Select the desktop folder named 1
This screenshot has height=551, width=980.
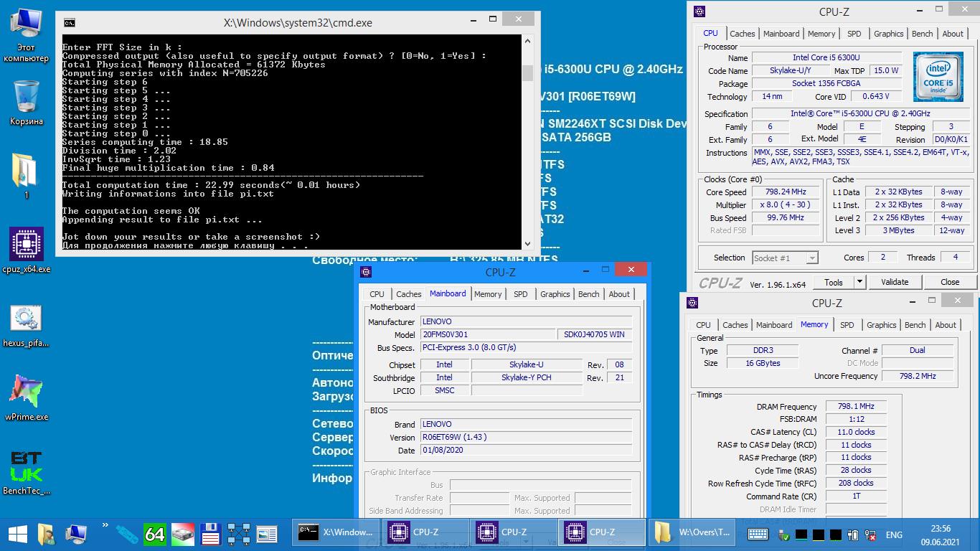[27, 176]
